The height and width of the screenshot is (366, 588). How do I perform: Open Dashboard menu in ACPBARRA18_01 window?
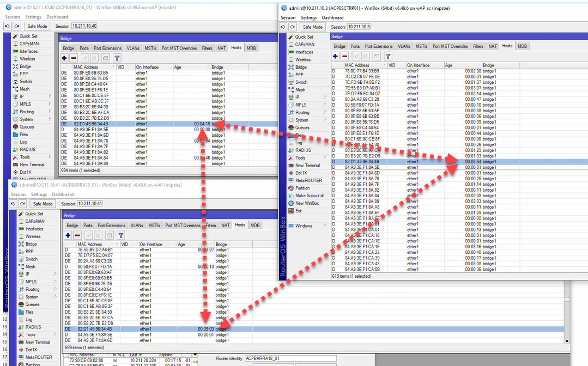pos(63,194)
